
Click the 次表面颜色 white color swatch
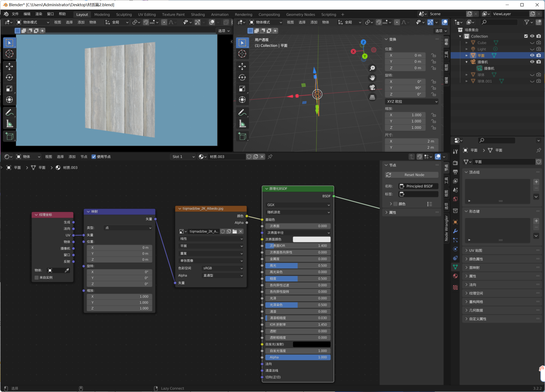coord(312,239)
